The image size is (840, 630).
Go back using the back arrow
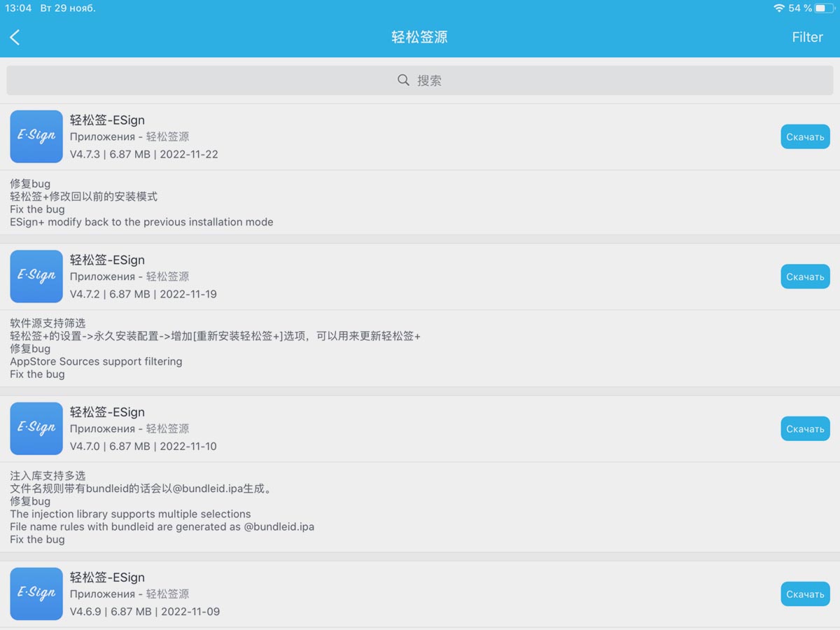[x=15, y=37]
